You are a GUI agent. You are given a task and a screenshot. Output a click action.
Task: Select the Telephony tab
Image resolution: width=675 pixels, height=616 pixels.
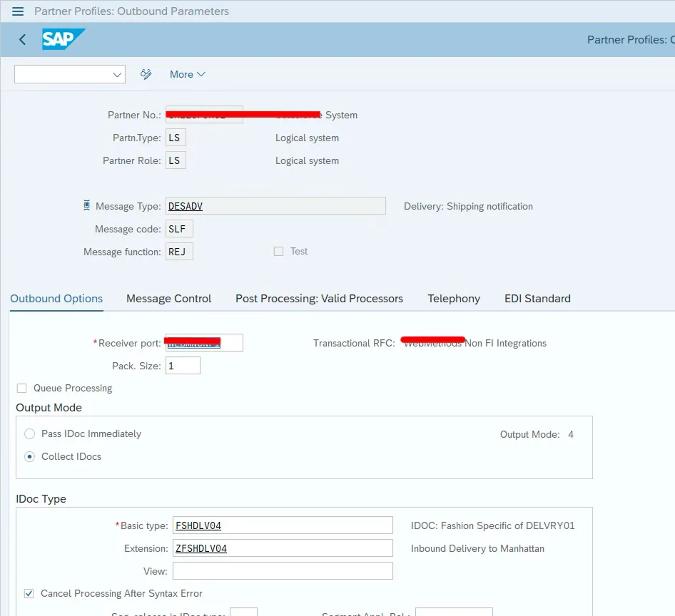(454, 299)
